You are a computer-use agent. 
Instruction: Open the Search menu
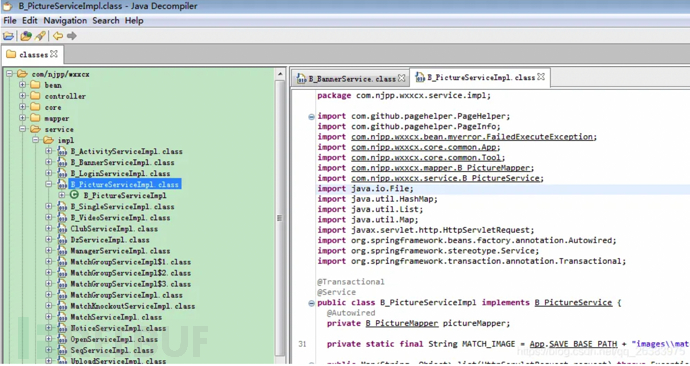[106, 21]
